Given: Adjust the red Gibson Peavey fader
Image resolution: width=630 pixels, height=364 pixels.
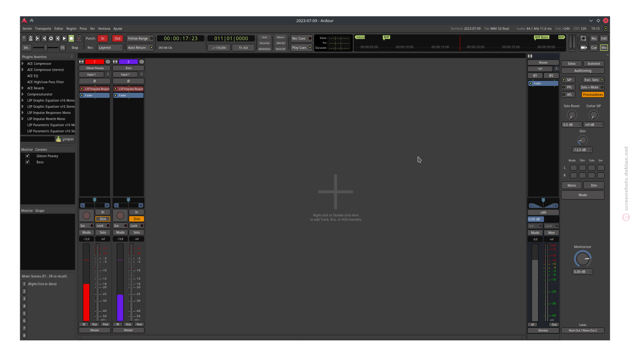Looking at the screenshot, I should 86,282.
